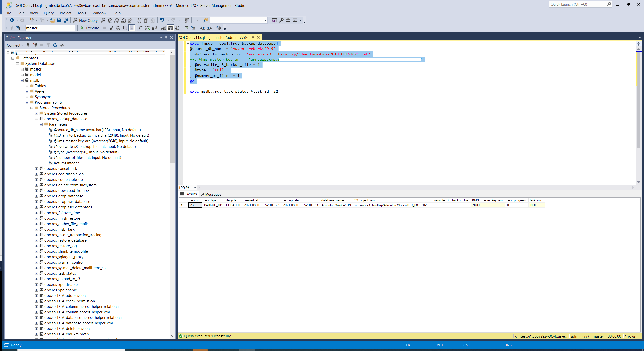Expand the dbo.rds_restore_database node
The image size is (644, 351).
coord(37,240)
